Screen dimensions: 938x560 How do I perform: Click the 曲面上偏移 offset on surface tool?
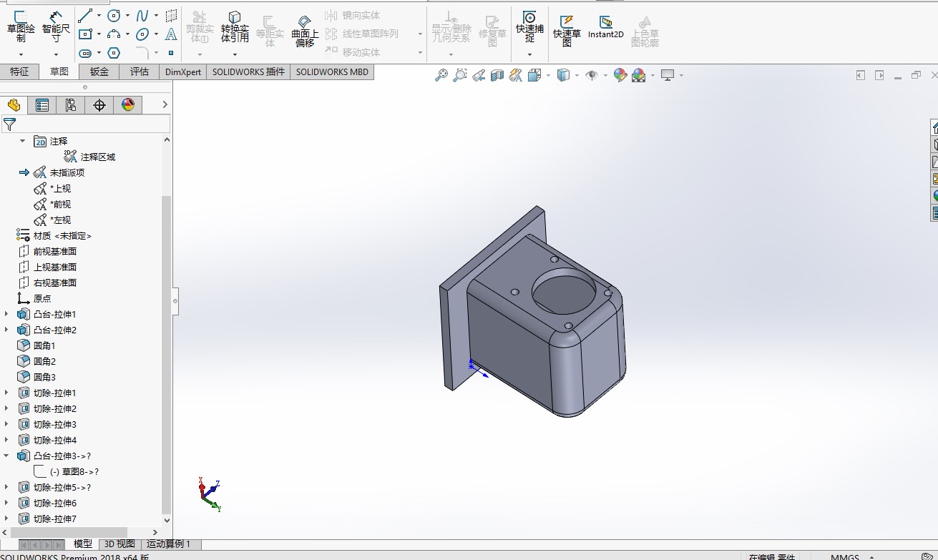305,30
